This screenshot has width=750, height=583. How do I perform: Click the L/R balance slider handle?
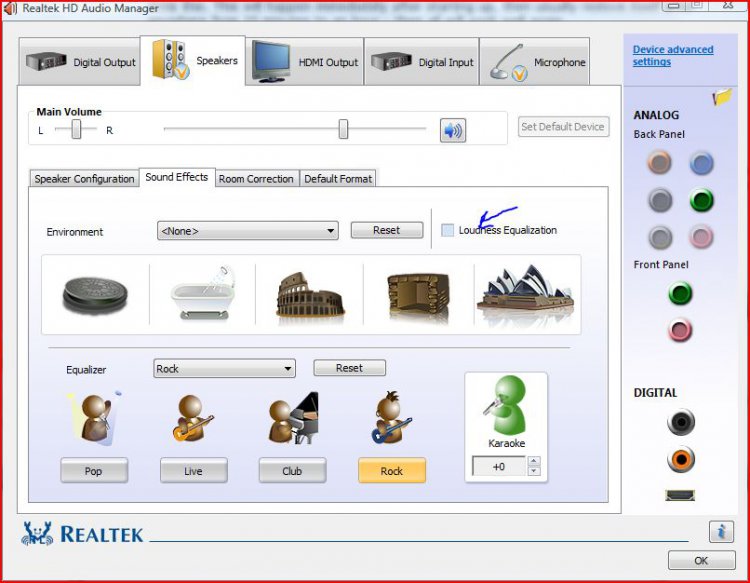point(77,129)
